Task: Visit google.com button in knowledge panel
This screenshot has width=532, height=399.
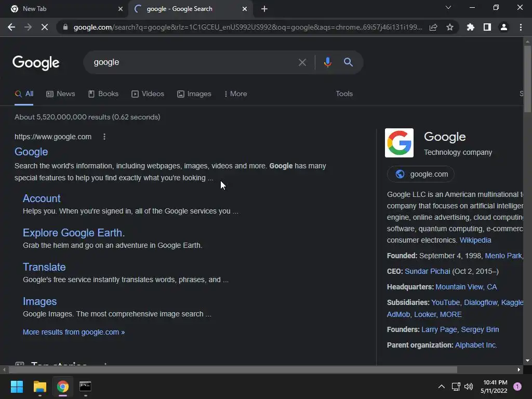Action: tap(421, 174)
